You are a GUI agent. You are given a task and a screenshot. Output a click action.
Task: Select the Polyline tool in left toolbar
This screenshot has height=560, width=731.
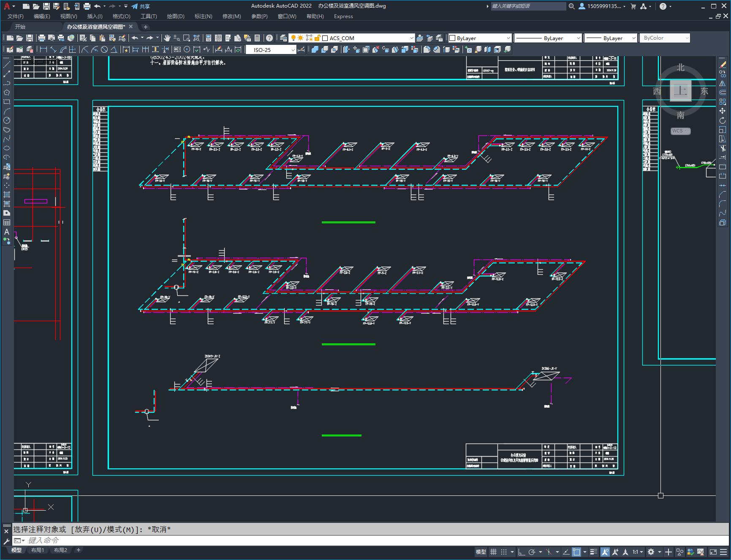coord(7,83)
